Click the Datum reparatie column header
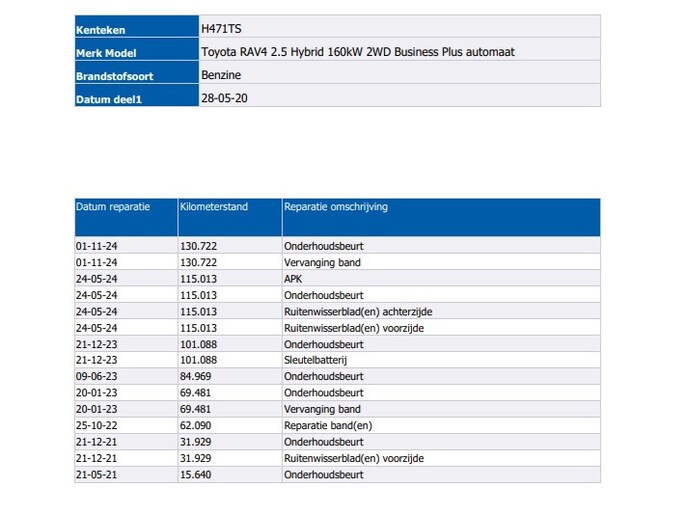The image size is (685, 514). 112,207
